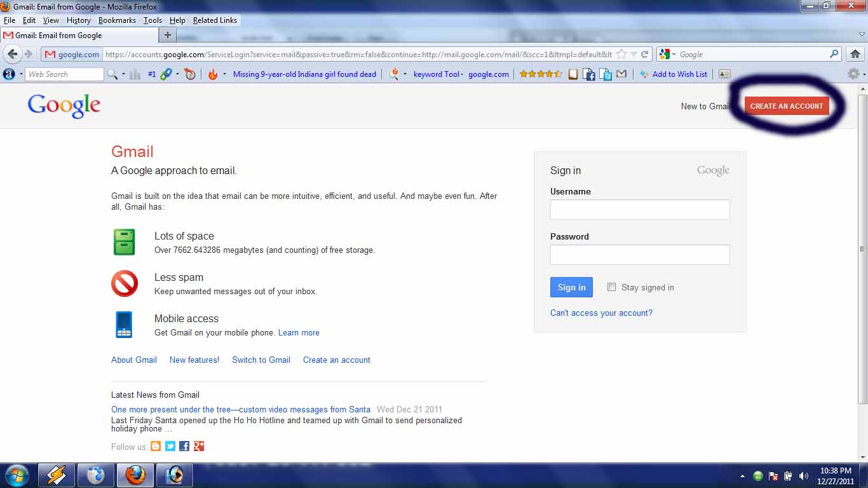The height and width of the screenshot is (488, 868).
Task: Go back using the browser back arrow
Action: [12, 54]
